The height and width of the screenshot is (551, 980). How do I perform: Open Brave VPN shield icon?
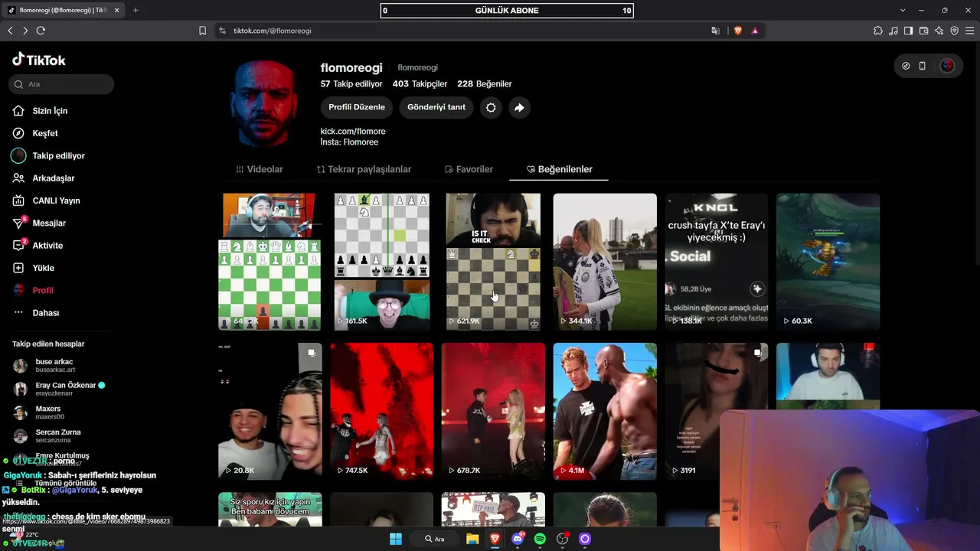click(955, 31)
